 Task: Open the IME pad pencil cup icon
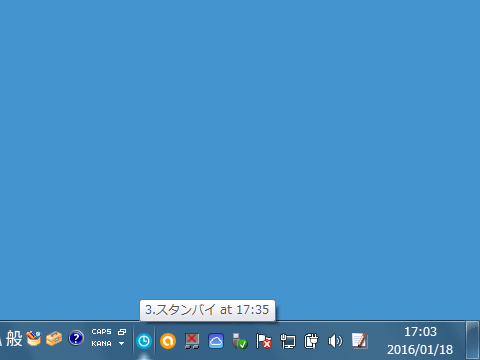33,339
